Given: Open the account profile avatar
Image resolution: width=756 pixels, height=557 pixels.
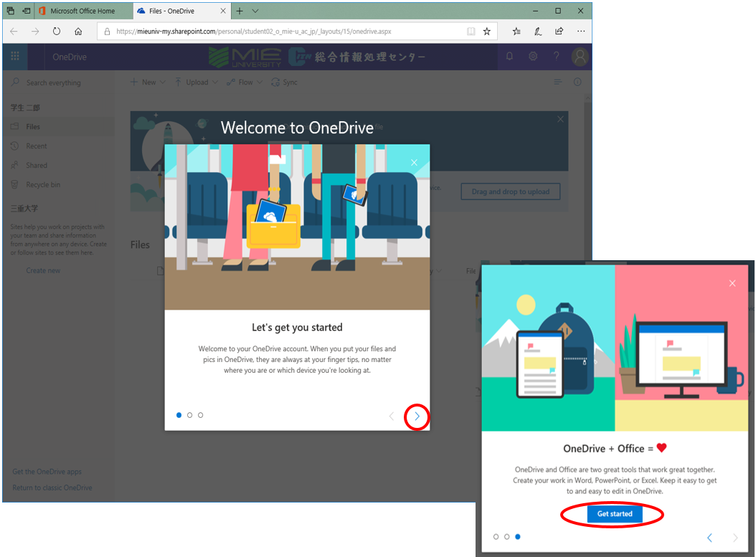Looking at the screenshot, I should pyautogui.click(x=580, y=57).
